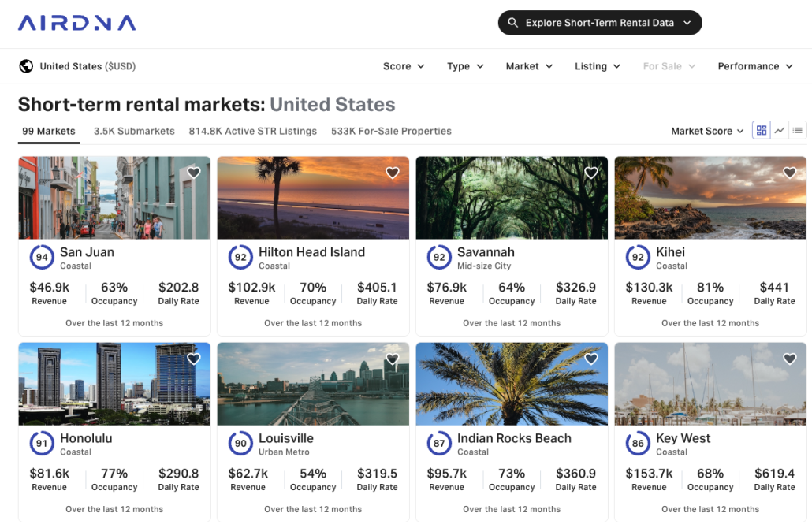Open the Louisville market title
Viewport: 812px width, 528px height.
(x=286, y=438)
